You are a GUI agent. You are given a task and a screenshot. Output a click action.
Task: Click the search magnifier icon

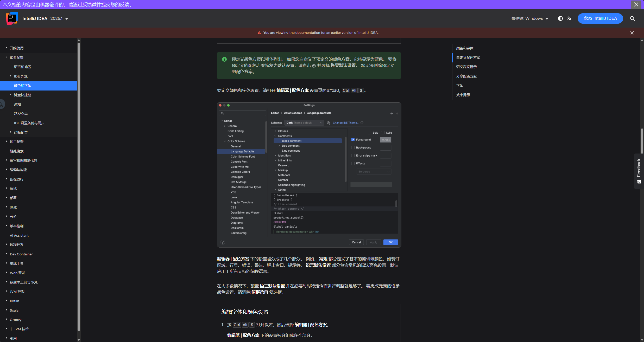pos(632,18)
